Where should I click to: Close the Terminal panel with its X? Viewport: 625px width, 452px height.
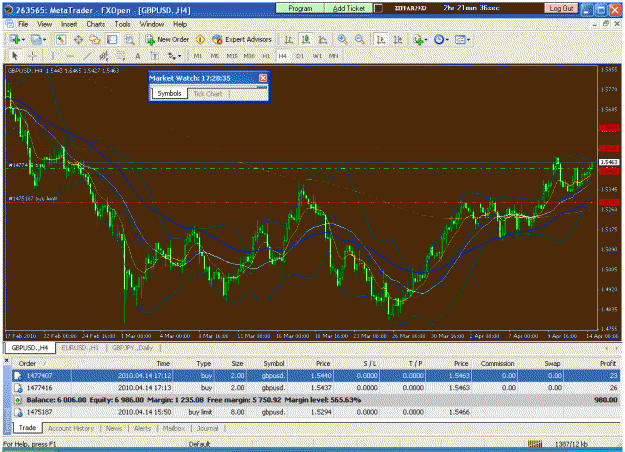[6, 360]
